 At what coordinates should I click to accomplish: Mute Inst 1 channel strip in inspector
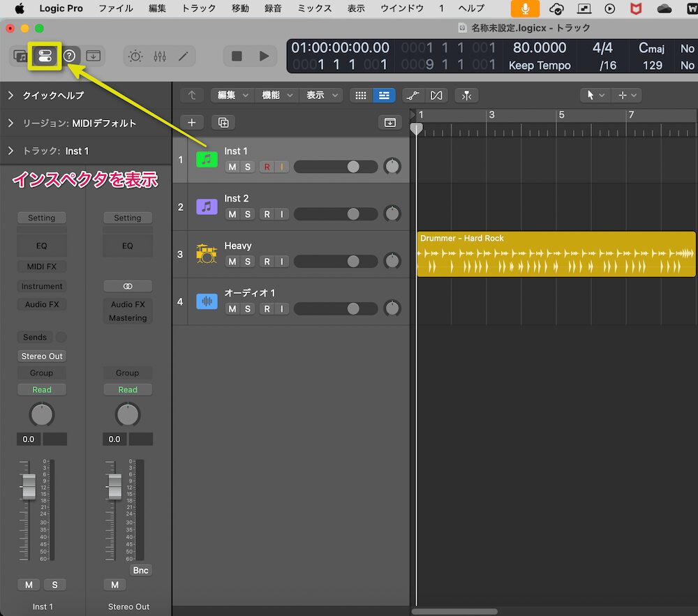pos(29,585)
